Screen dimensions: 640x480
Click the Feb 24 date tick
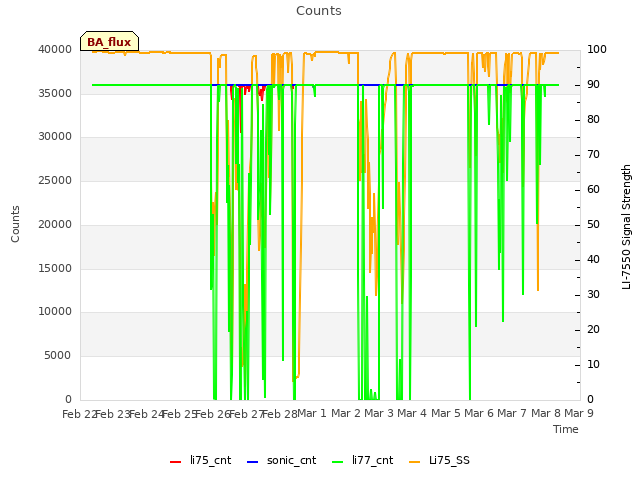click(x=146, y=414)
